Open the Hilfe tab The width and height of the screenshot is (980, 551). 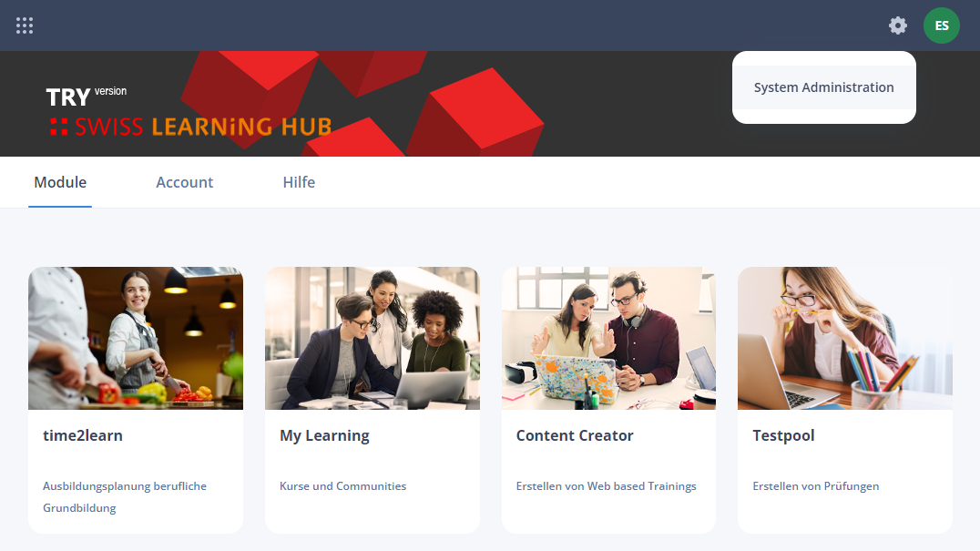coord(299,182)
